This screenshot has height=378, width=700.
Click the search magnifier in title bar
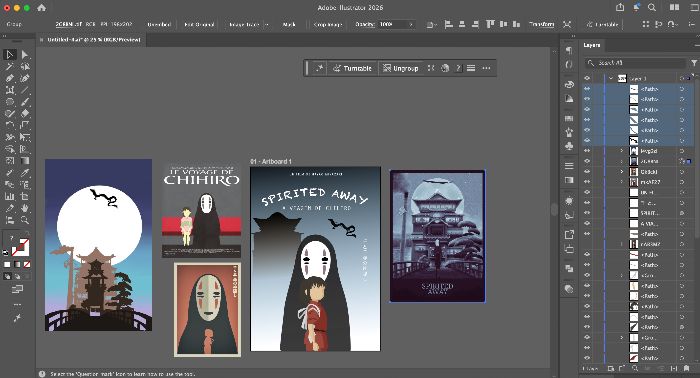click(x=652, y=7)
